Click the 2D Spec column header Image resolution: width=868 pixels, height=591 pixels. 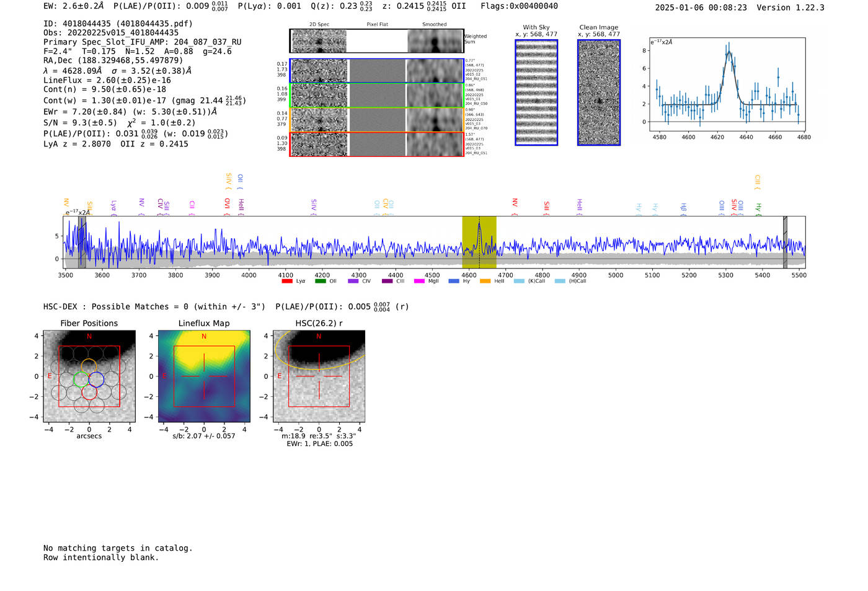[x=319, y=24]
